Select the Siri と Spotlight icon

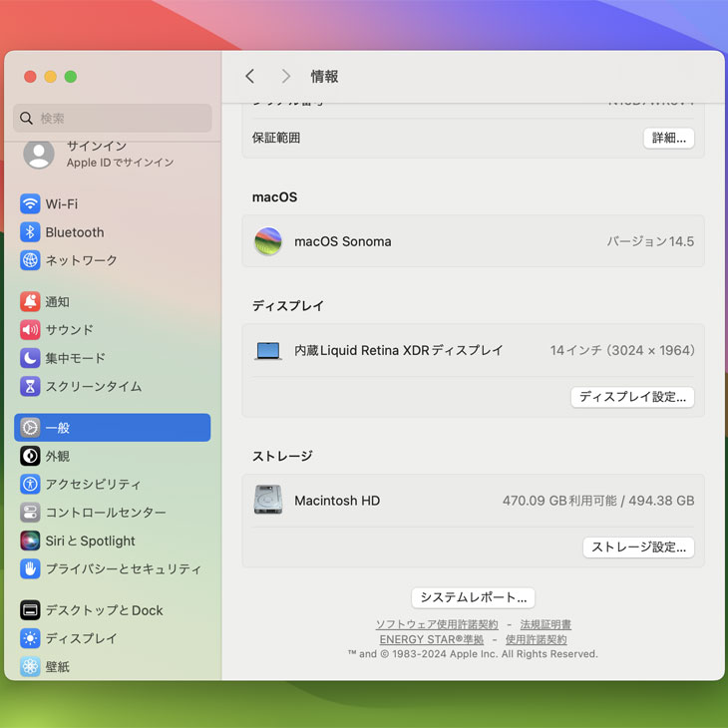pyautogui.click(x=30, y=541)
